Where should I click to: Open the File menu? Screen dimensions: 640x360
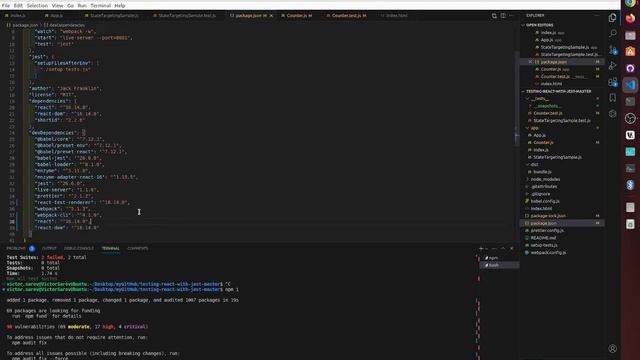pos(6,6)
